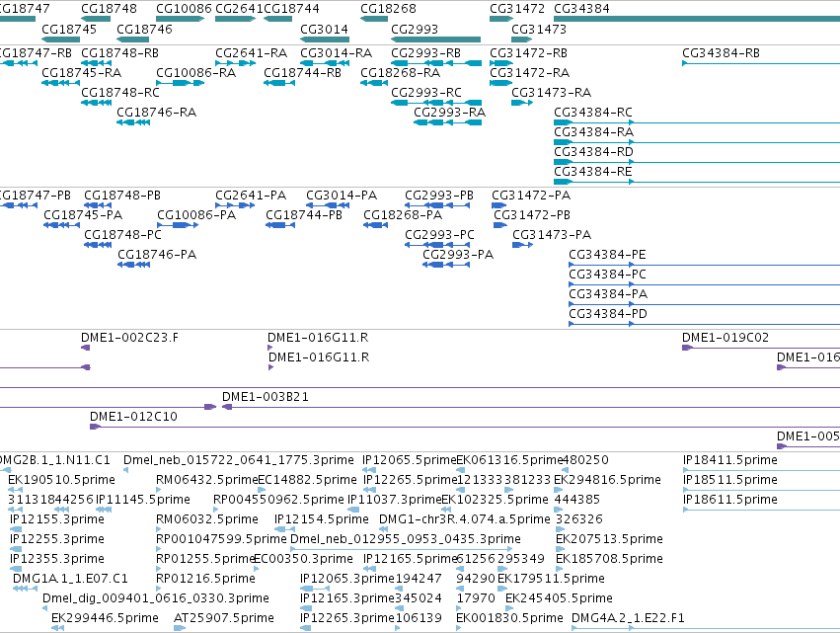This screenshot has width=840, height=633.
Task: Click the DMG1A.1_1.E07.C1 EST glyph
Action: (26, 589)
